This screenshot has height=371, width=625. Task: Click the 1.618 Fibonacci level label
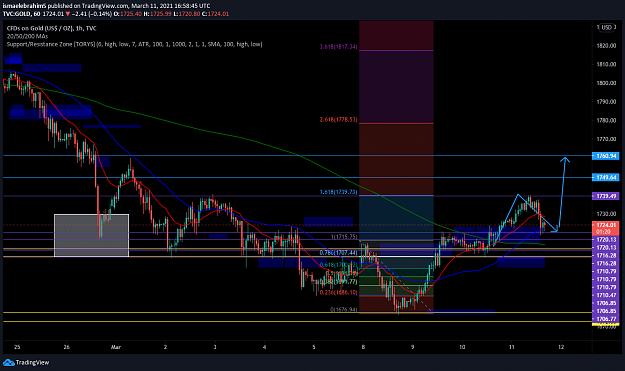(338, 192)
